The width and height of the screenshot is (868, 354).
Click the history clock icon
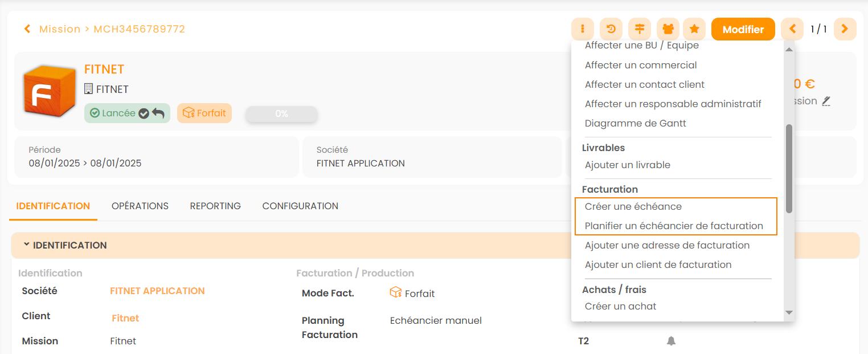[611, 29]
